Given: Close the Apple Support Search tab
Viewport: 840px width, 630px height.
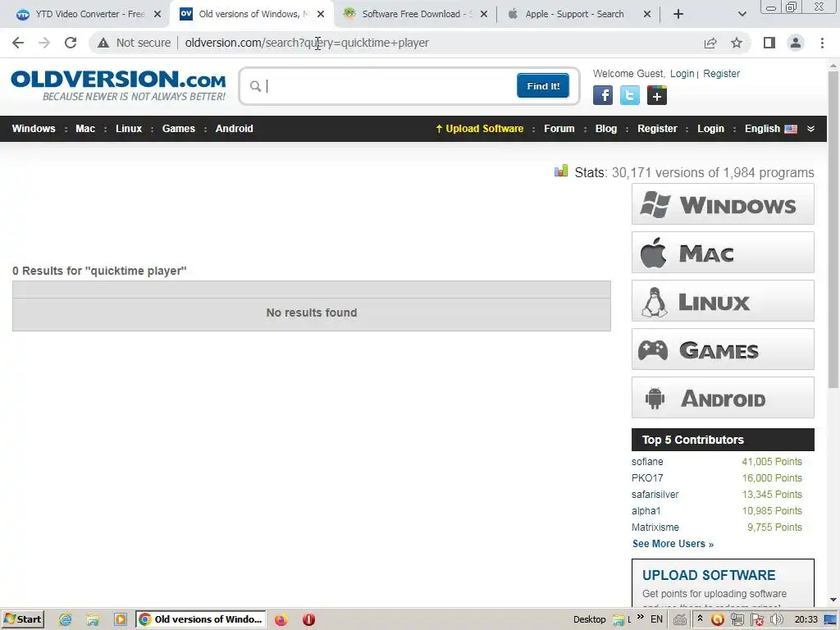Looking at the screenshot, I should click(647, 14).
